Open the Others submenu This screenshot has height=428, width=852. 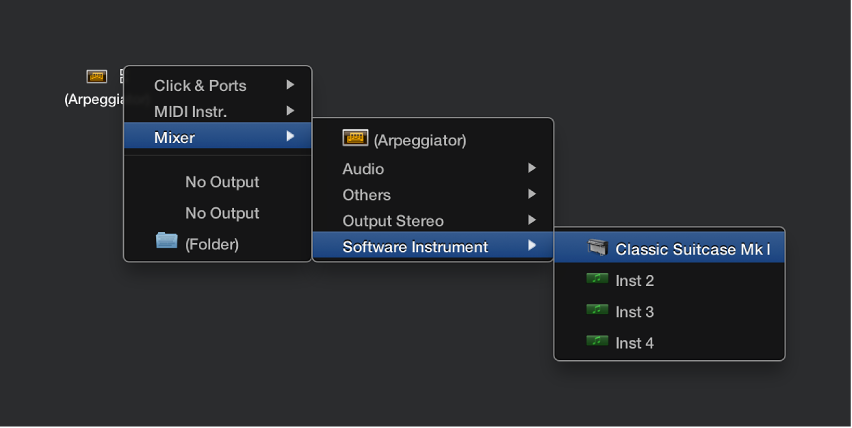pyautogui.click(x=433, y=195)
